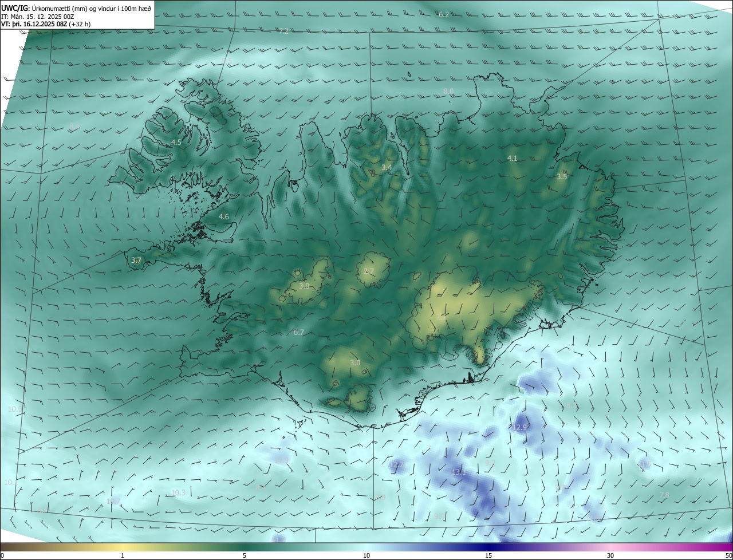Click the 6.7 value label

[x=298, y=332]
